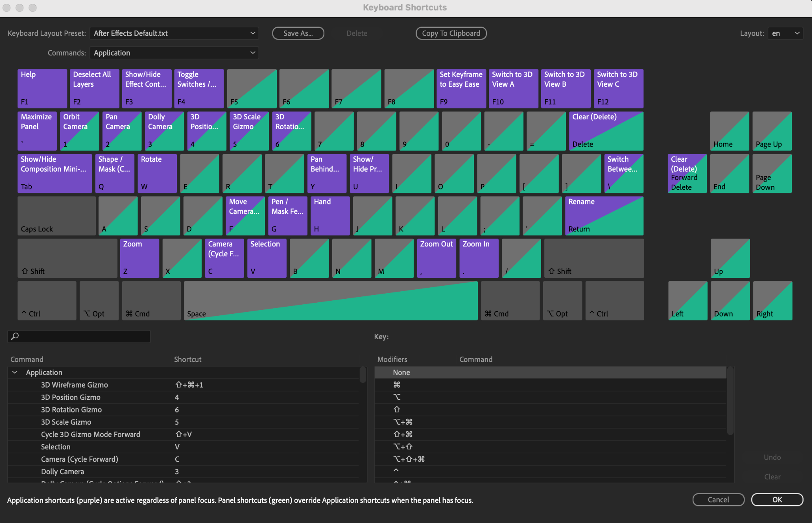The image size is (812, 523).
Task: Click the Help F1 key tile
Action: pos(42,88)
